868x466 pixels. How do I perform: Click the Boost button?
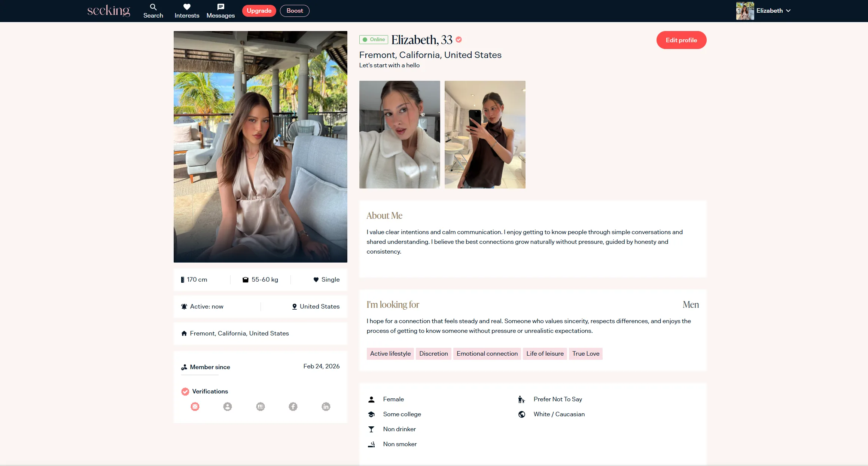pyautogui.click(x=295, y=11)
